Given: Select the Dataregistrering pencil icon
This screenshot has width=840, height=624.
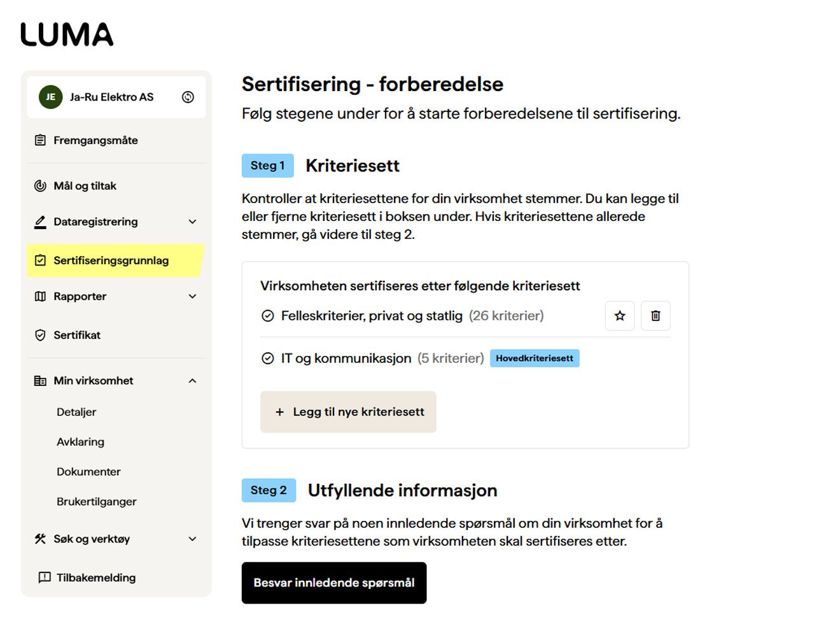Looking at the screenshot, I should [39, 222].
